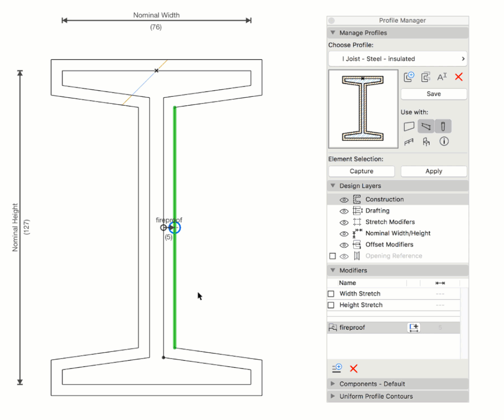
Task: Toggle the Opening Reference eye icon
Action: pyautogui.click(x=344, y=256)
